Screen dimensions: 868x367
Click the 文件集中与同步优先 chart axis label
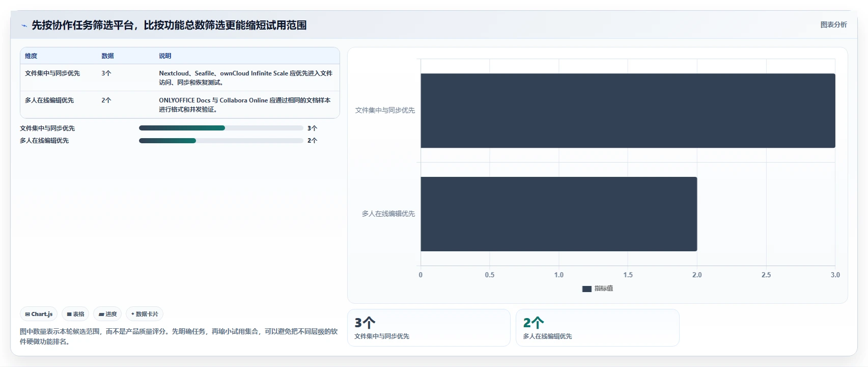coord(385,110)
